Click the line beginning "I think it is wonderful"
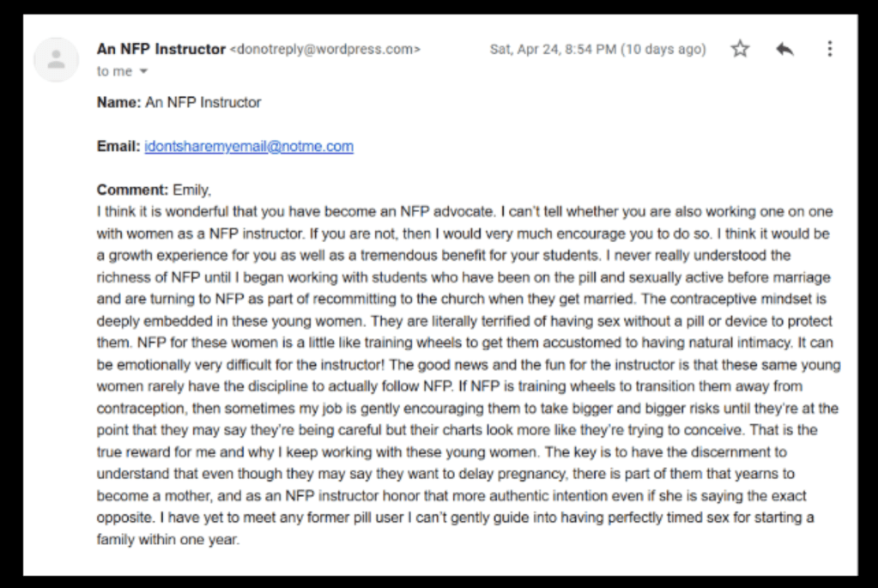Image resolution: width=878 pixels, height=588 pixels. (463, 212)
